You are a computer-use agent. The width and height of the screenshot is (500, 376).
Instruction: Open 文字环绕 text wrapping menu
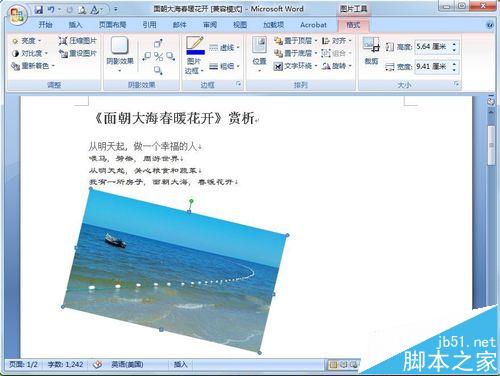coord(295,66)
